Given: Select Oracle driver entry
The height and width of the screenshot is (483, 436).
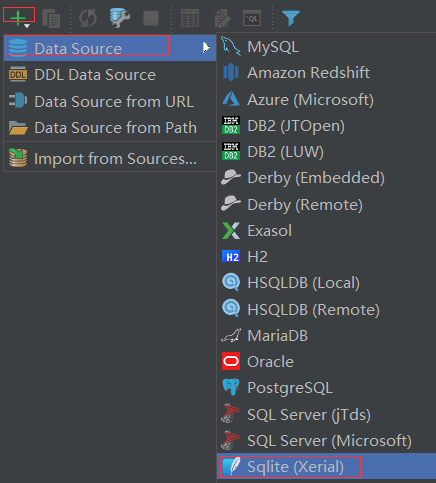Looking at the screenshot, I should 326,362.
